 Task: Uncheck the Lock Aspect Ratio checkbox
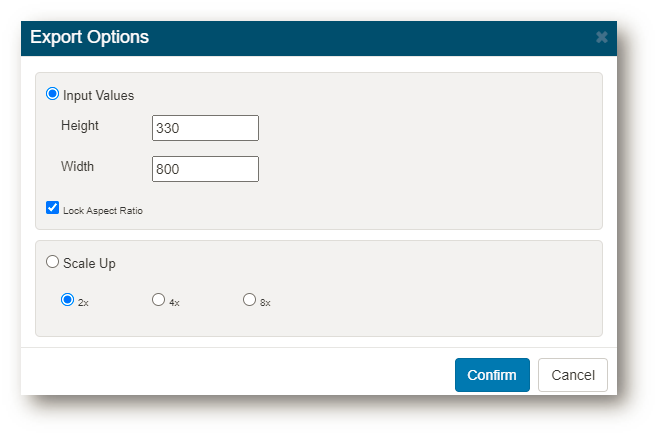click(x=53, y=208)
